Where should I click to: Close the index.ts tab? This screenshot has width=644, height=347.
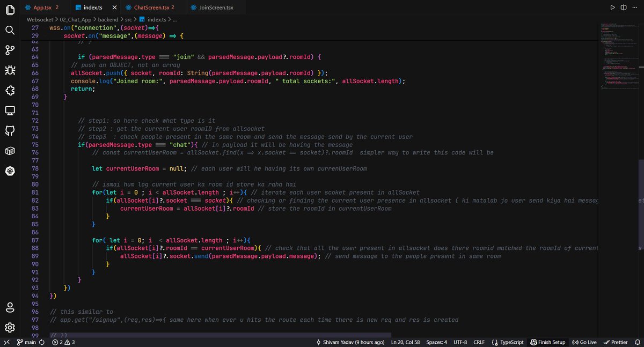(115, 8)
